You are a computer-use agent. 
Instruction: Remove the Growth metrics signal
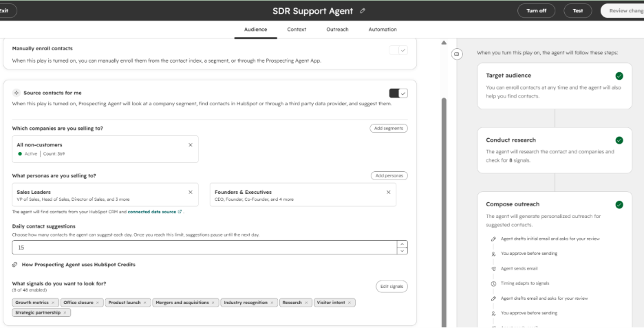pos(53,303)
